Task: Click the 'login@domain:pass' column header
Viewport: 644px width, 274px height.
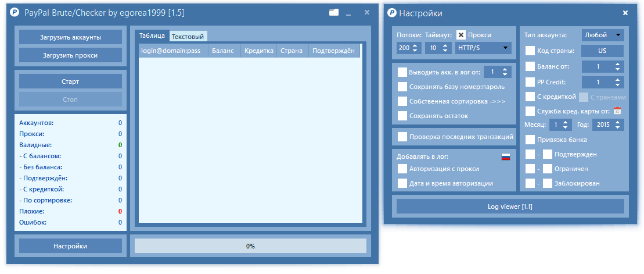Action: coord(173,51)
